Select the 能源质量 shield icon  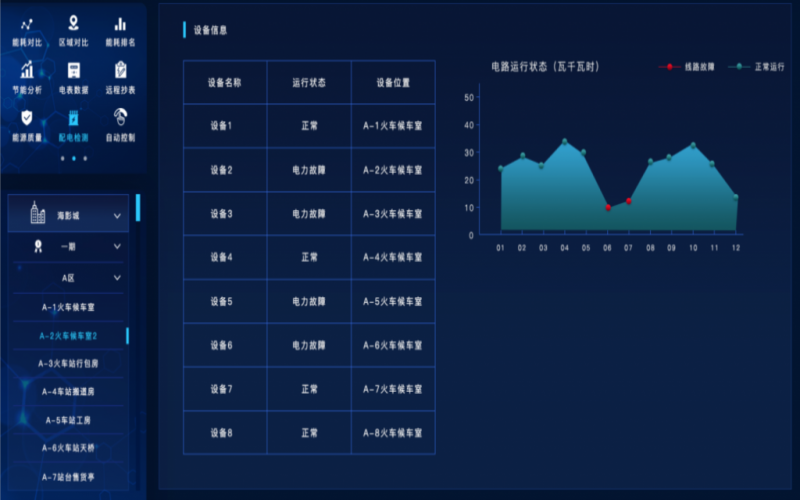tap(27, 118)
